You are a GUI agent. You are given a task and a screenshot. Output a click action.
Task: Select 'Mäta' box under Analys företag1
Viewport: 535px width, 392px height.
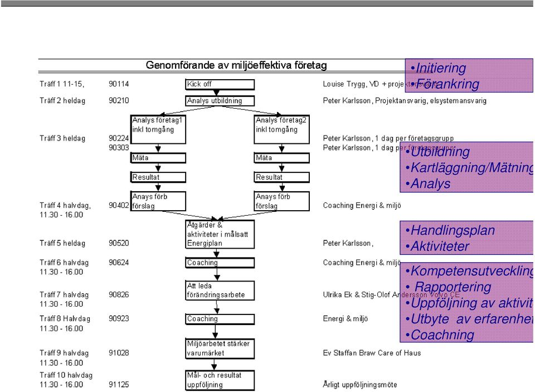click(x=158, y=158)
